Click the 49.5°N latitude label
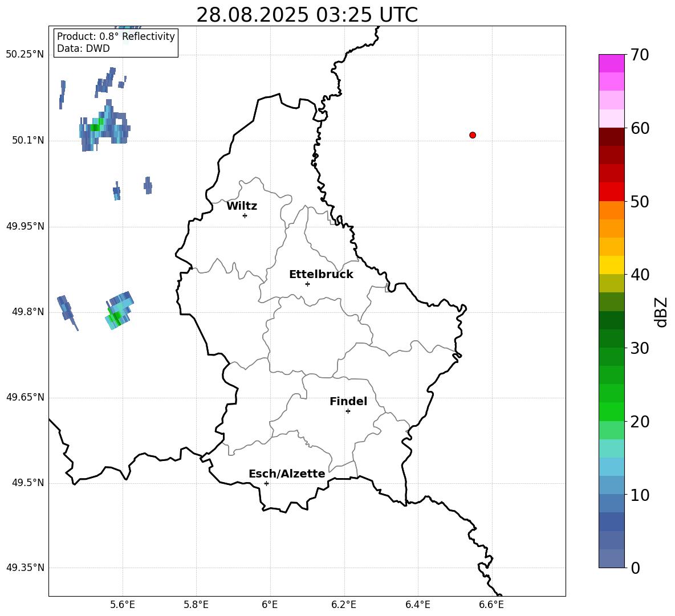675x616 pixels. [x=28, y=483]
